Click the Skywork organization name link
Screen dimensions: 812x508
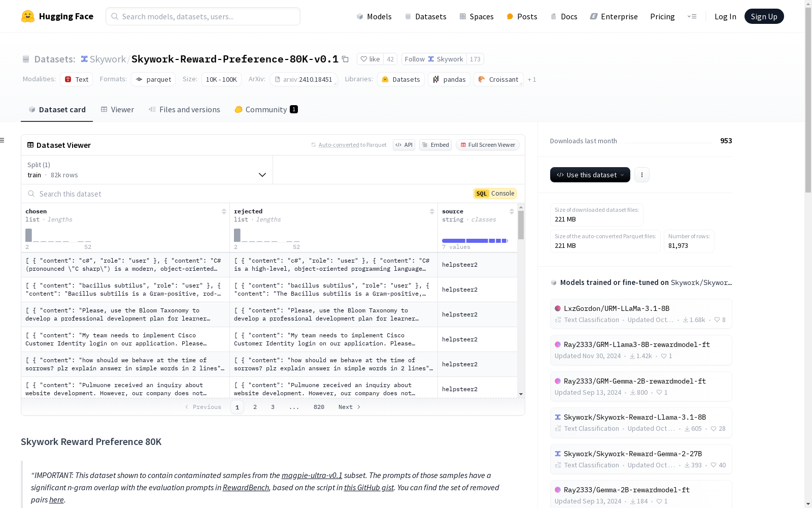tap(108, 59)
